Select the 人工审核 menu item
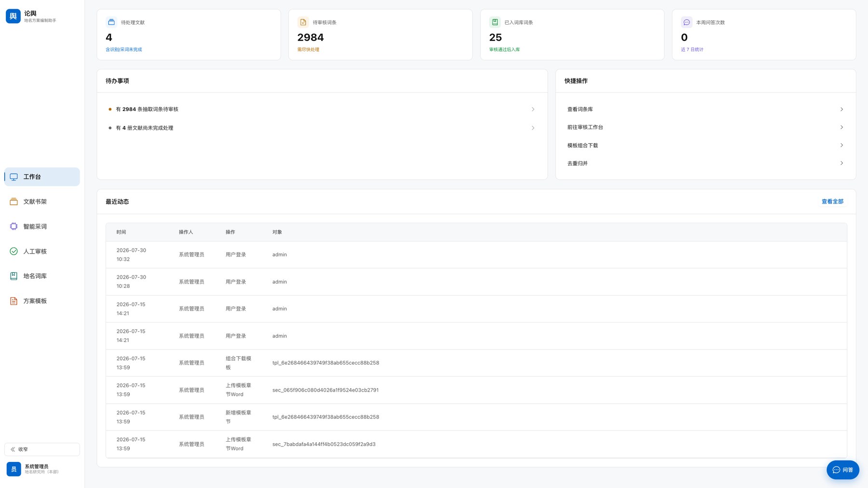 click(42, 251)
